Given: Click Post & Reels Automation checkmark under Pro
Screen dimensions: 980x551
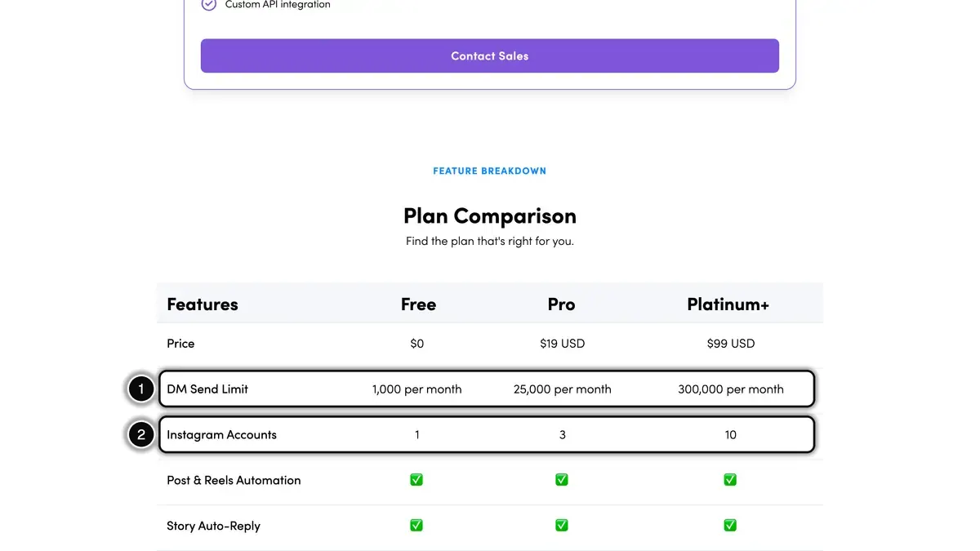Looking at the screenshot, I should 562,480.
